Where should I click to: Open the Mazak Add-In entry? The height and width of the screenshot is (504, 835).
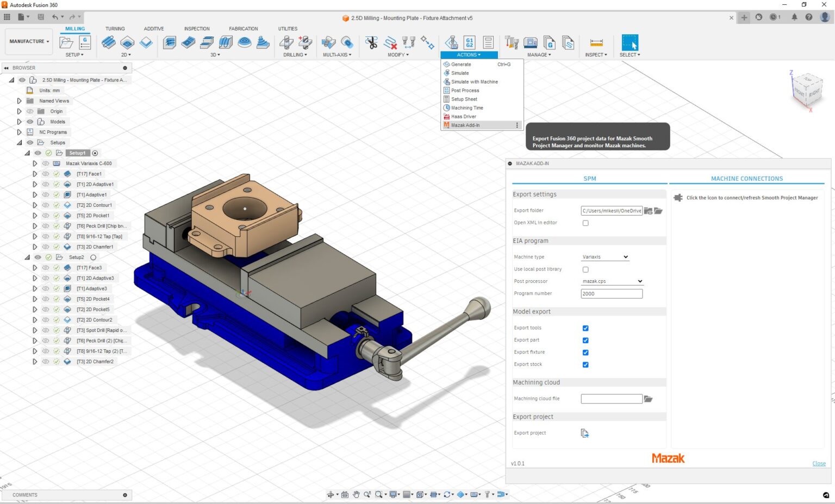point(466,125)
